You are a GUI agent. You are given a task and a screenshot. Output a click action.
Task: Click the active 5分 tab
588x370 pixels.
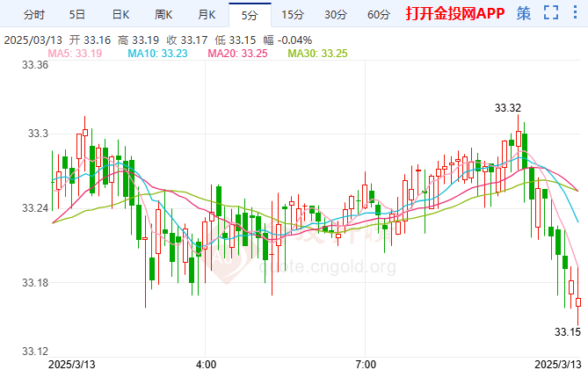250,15
